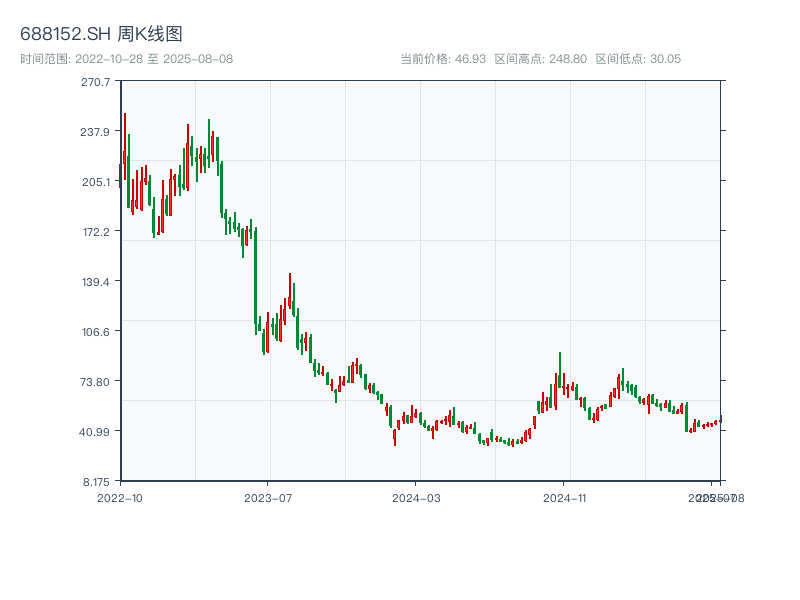Image resolution: width=800 pixels, height=600 pixels.
Task: Click the x-axis label 2024-03
Action: (x=416, y=498)
